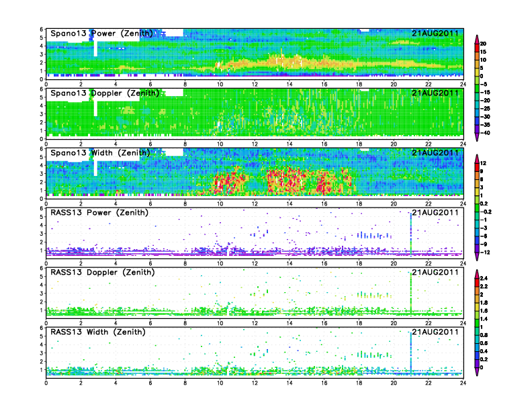Click the "1.4" label on the bottom colorbar
The height and width of the screenshot is (411, 532).
[484, 319]
